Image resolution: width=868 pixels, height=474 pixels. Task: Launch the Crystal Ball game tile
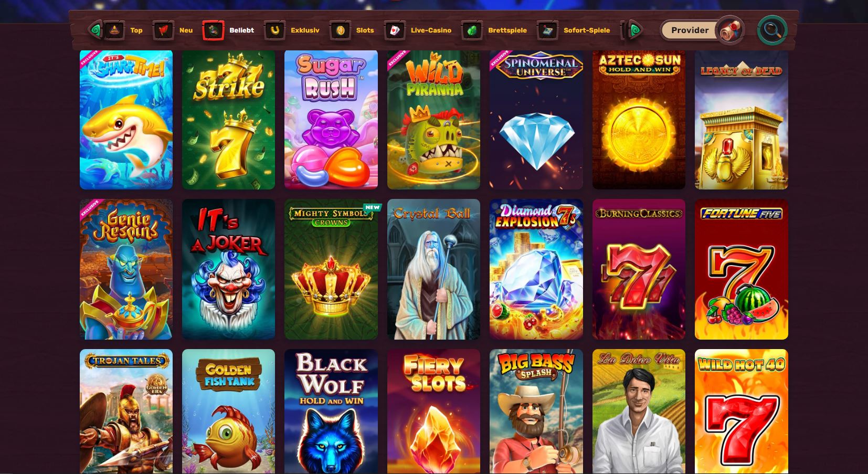pos(433,269)
